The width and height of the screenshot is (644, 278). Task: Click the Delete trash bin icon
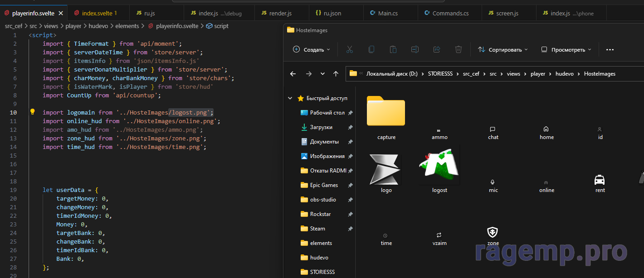(459, 50)
